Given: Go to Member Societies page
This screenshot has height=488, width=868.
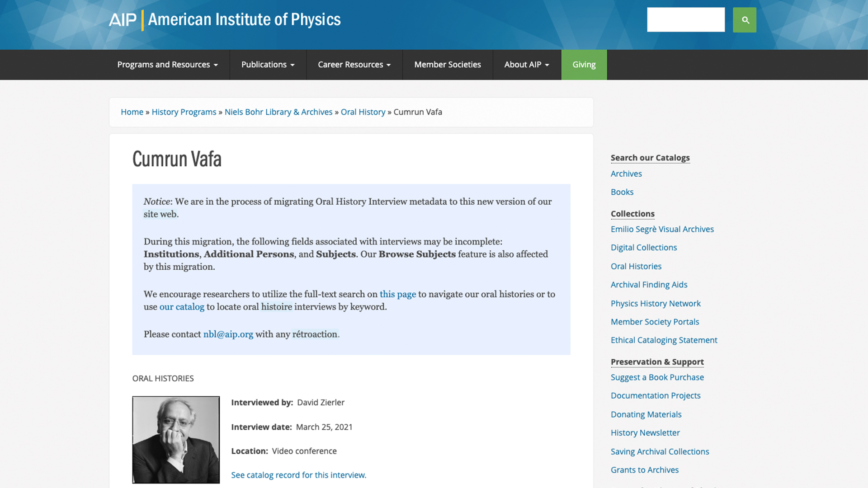Looking at the screenshot, I should 447,65.
